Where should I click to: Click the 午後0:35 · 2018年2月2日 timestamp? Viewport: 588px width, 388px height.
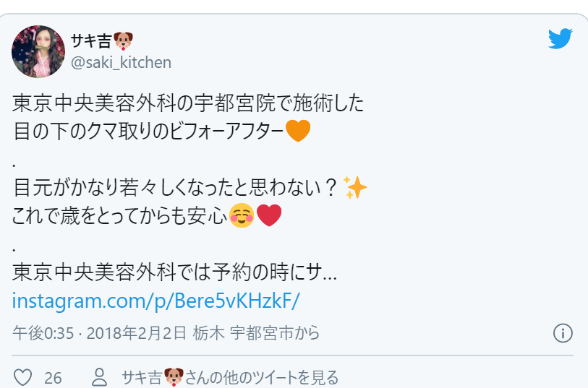point(99,333)
